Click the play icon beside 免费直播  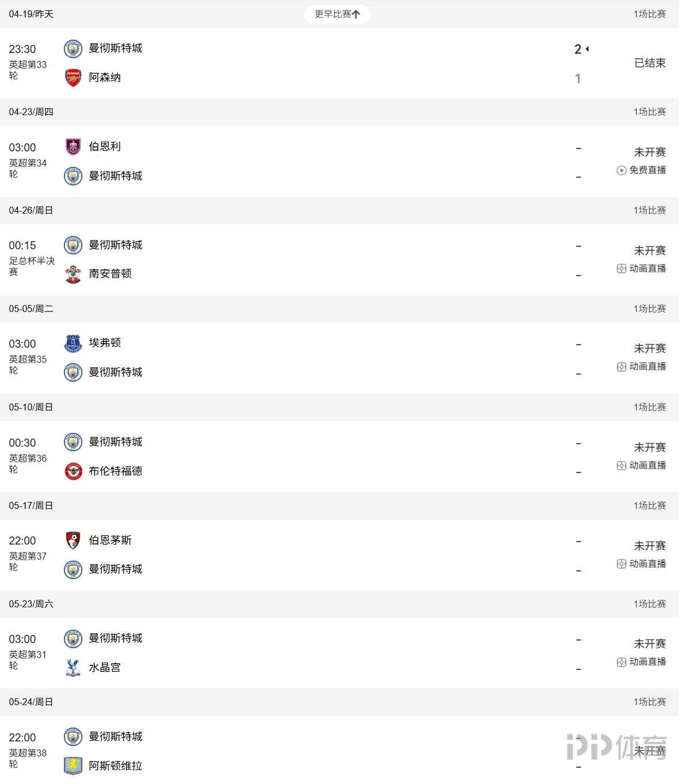[621, 170]
